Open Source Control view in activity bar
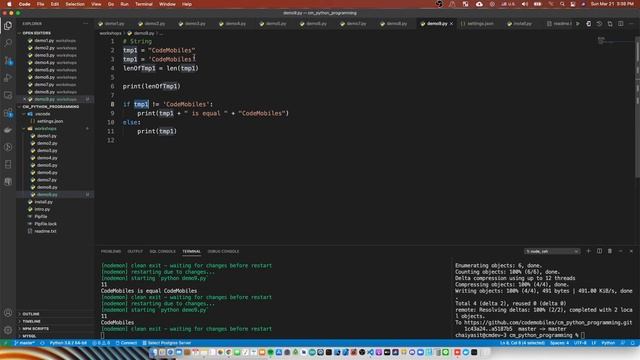The height and width of the screenshot is (360, 640). click(8, 60)
